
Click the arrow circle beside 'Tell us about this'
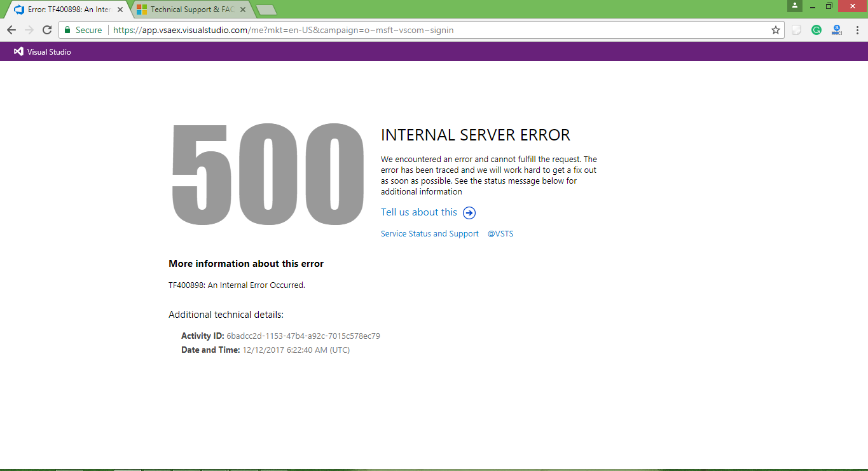[469, 213]
